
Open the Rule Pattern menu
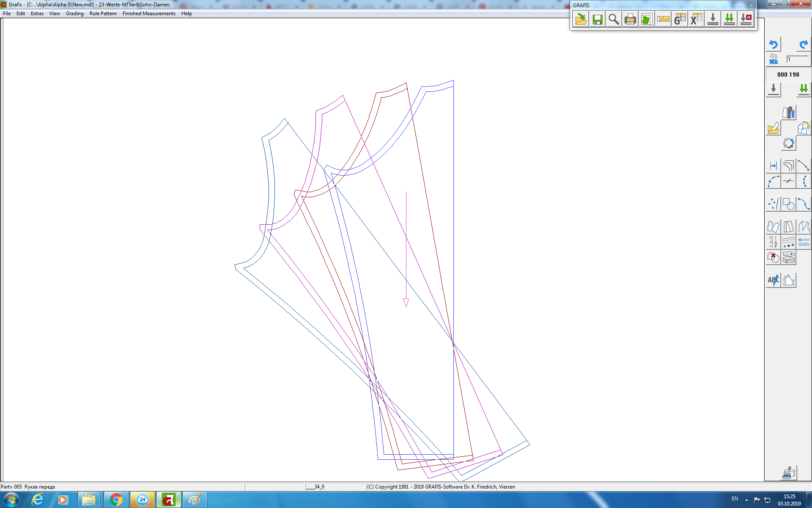pyautogui.click(x=103, y=14)
